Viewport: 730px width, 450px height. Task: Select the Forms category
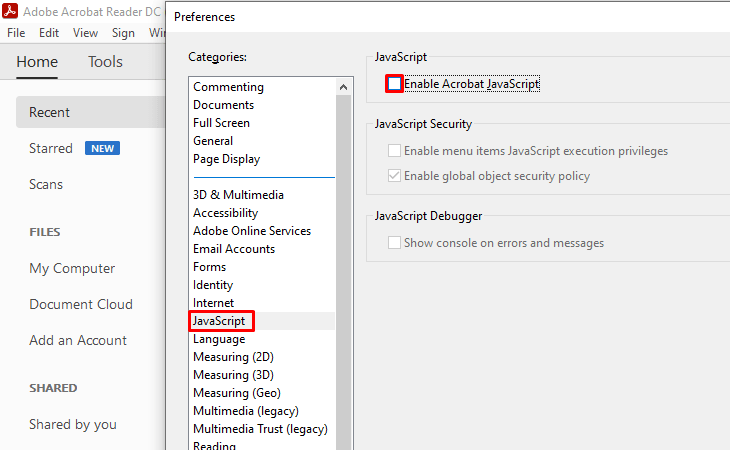point(210,267)
